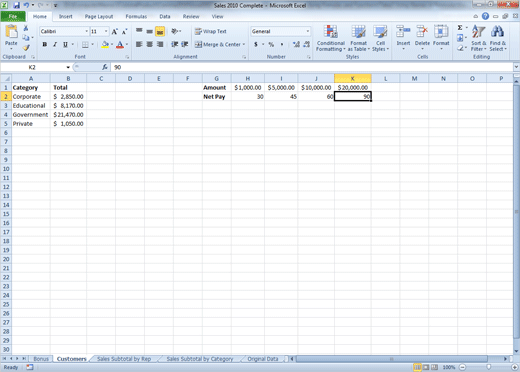
Task: Open the font size dropdown
Action: tap(106, 31)
